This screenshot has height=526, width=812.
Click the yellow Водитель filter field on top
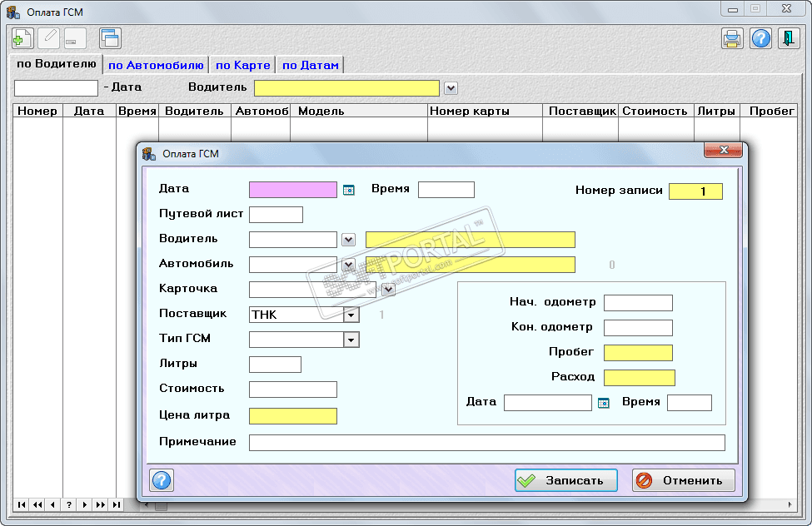pyautogui.click(x=347, y=88)
